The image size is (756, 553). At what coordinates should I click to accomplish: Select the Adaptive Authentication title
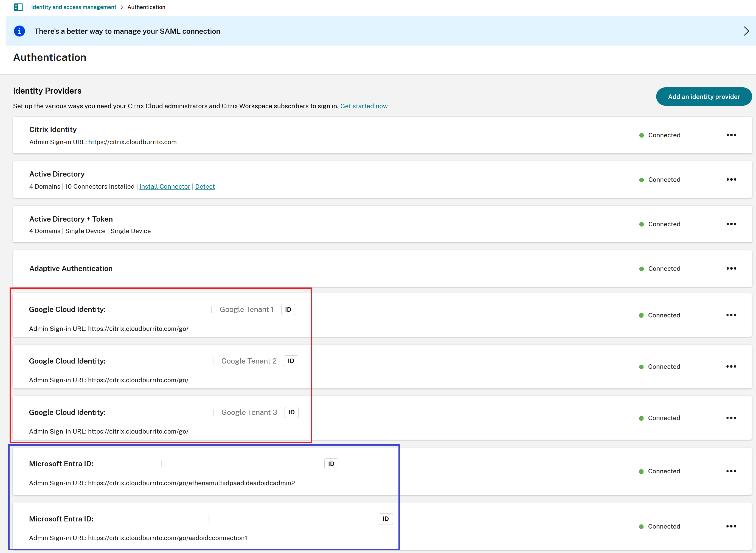point(71,269)
